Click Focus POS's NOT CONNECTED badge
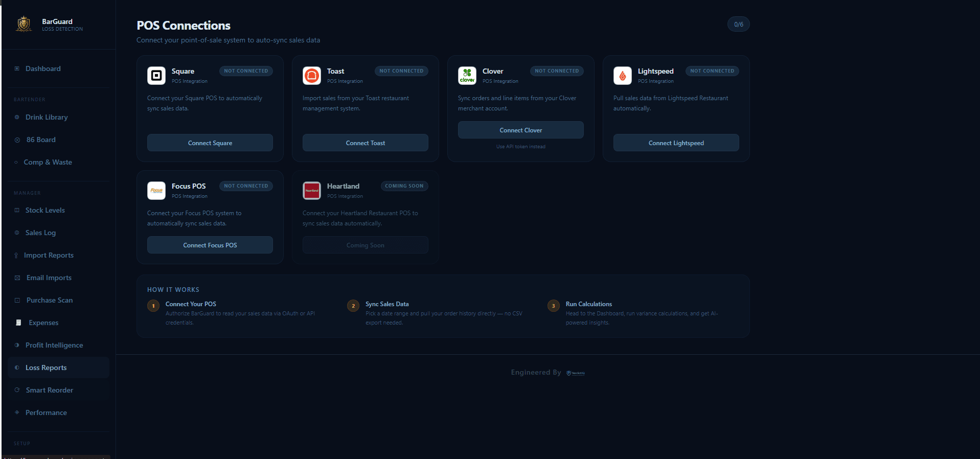The height and width of the screenshot is (459, 980). (246, 186)
